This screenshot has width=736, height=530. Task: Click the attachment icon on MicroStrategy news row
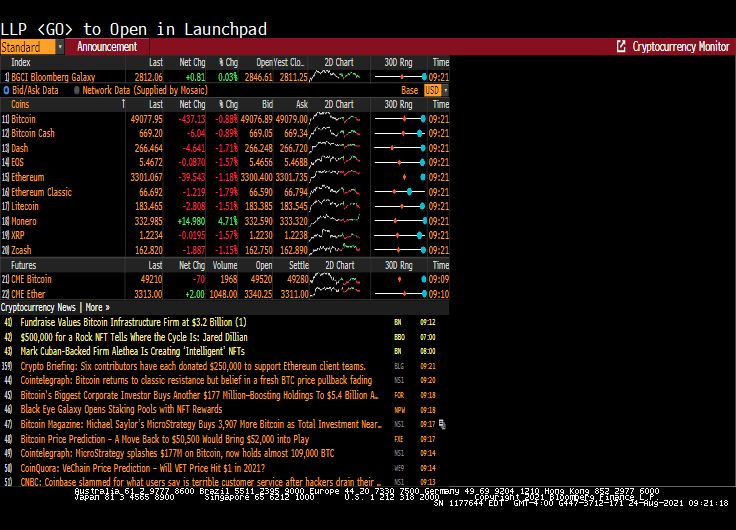pos(442,424)
